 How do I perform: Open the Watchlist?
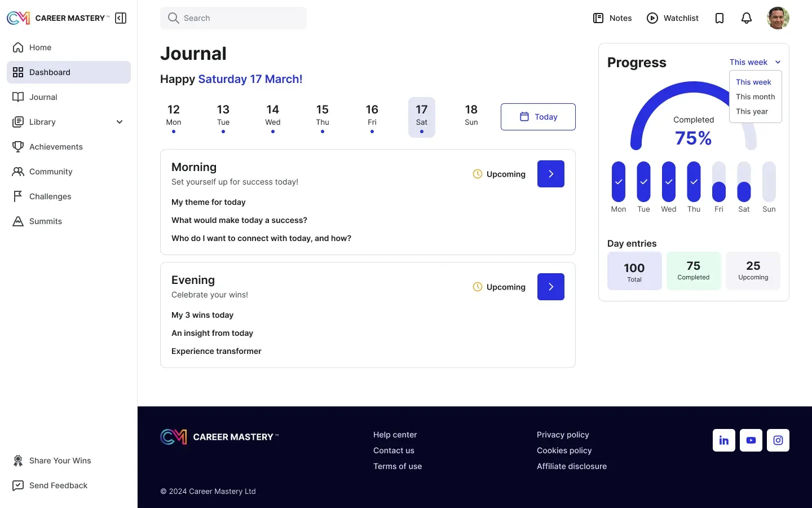pos(673,18)
